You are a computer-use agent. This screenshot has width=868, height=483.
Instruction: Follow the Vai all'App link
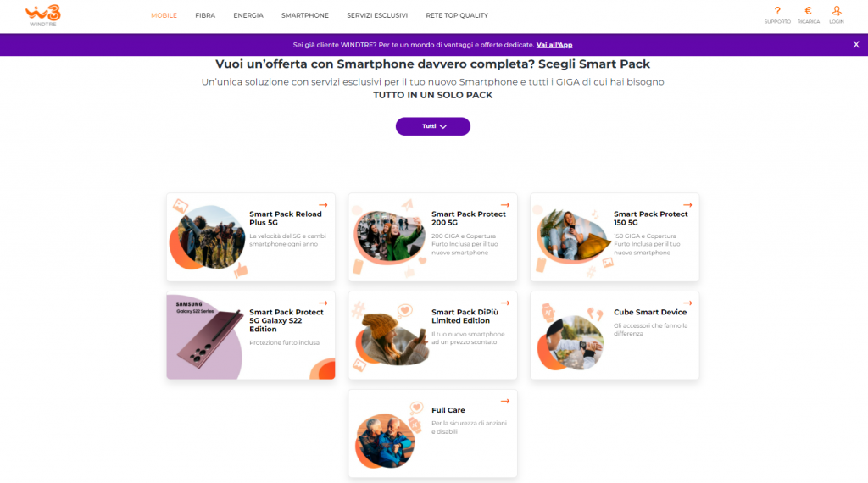click(x=554, y=45)
